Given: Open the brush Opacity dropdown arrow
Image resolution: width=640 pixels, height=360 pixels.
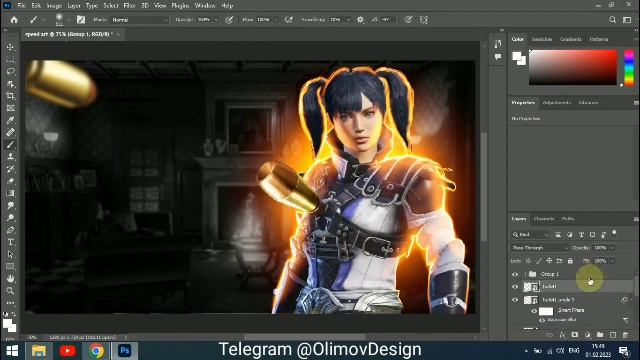Looking at the screenshot, I should pos(216,20).
